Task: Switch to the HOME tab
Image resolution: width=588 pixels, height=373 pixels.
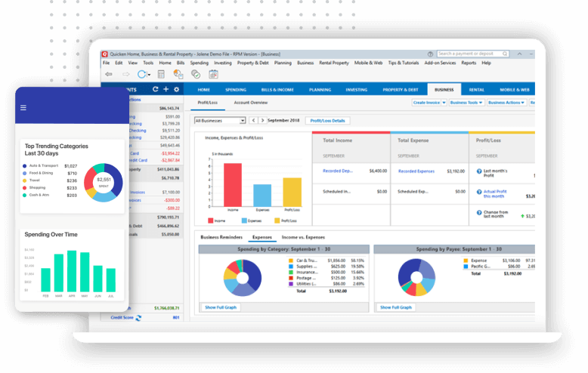Action: click(203, 90)
